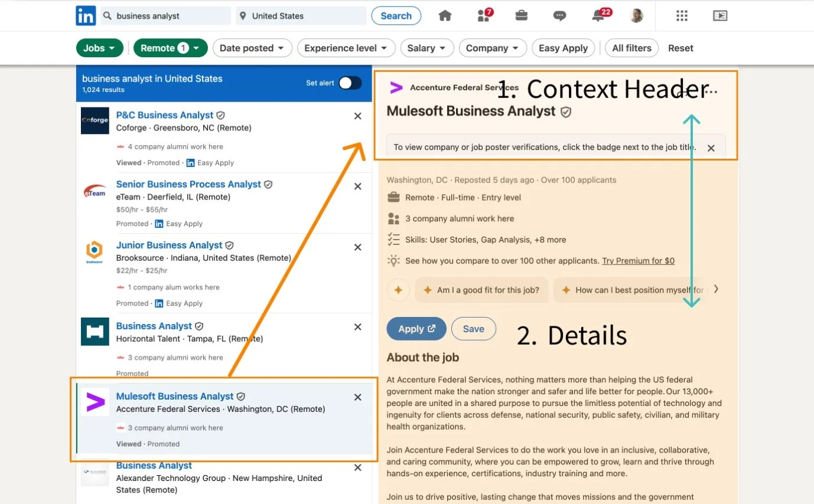
Task: Open Junior Business Analyst job title
Action: [x=170, y=245]
